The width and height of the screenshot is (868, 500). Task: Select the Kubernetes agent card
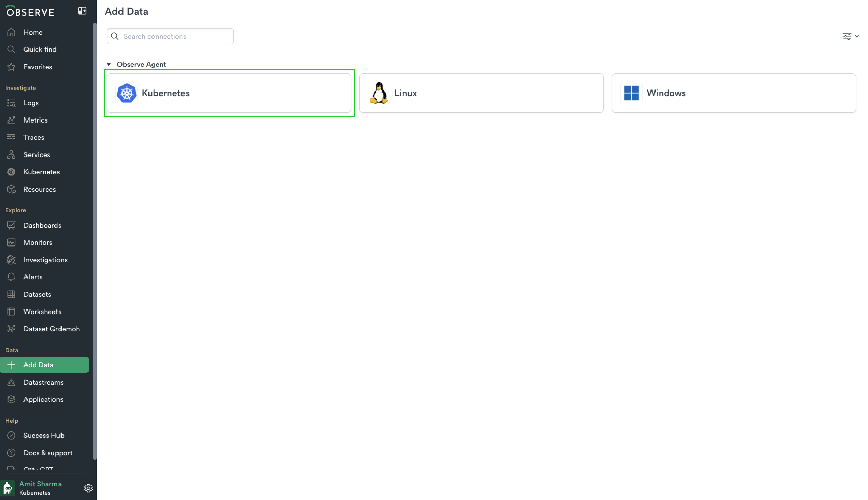click(x=229, y=93)
